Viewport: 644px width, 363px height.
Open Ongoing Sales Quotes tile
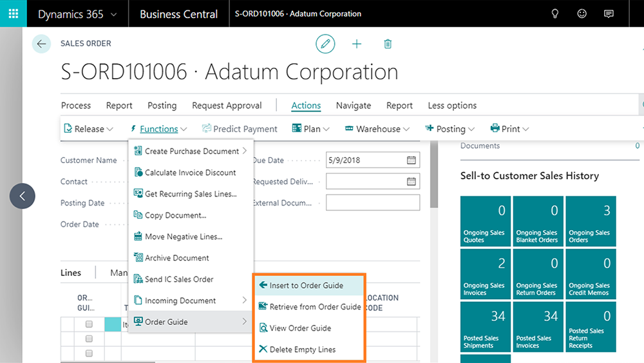[486, 221]
